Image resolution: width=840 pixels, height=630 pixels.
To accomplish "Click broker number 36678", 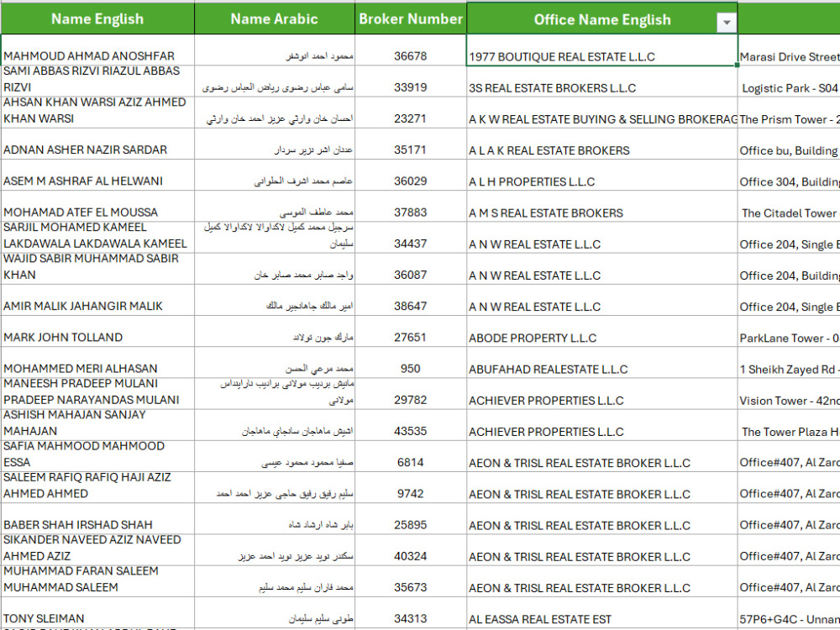I will [411, 50].
